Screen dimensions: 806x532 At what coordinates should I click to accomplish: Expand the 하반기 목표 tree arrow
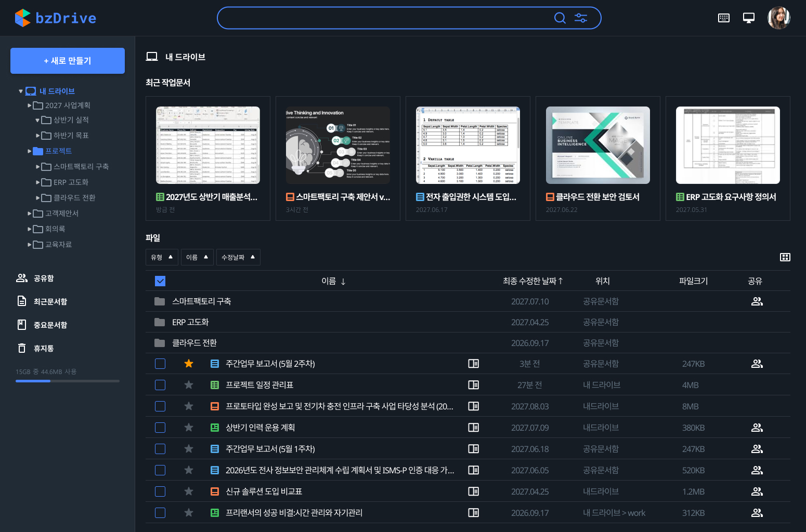(x=38, y=136)
